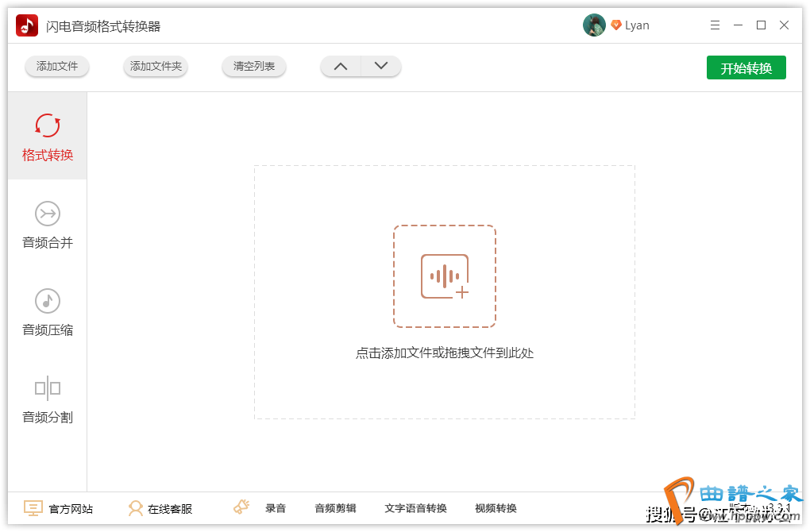
Task: Click the red music note app logo
Action: point(27,25)
